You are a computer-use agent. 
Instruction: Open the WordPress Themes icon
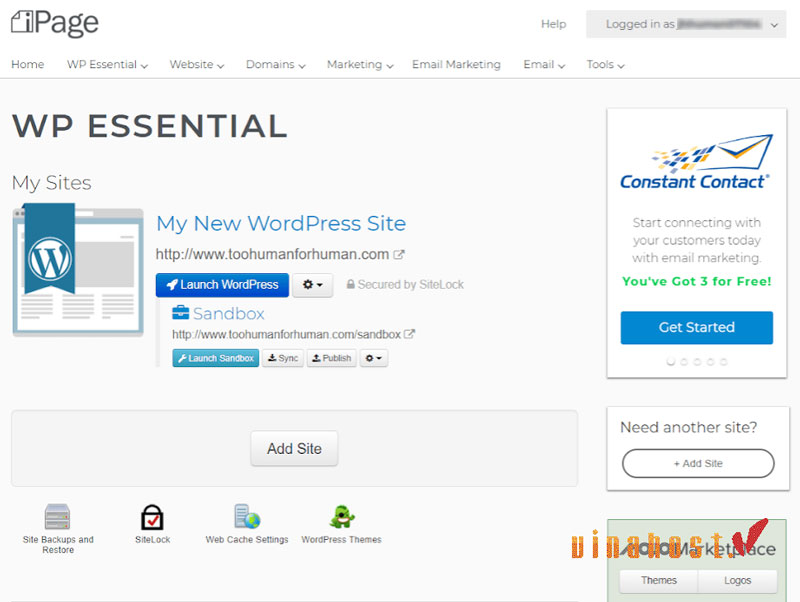click(343, 517)
